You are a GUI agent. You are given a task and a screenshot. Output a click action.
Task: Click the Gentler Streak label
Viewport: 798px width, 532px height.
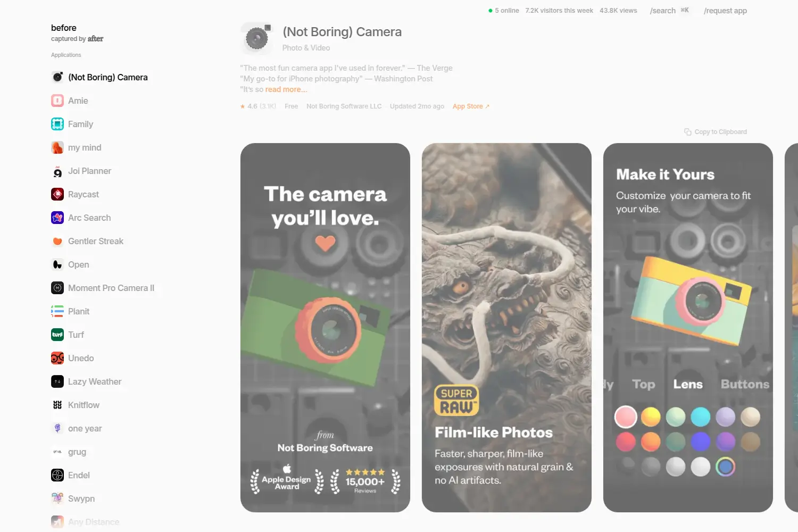[x=96, y=241]
